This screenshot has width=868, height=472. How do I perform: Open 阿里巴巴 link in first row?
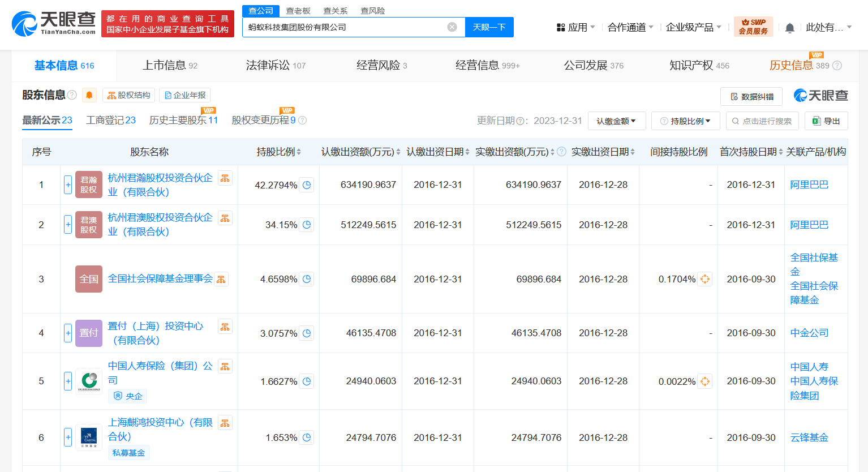[809, 185]
